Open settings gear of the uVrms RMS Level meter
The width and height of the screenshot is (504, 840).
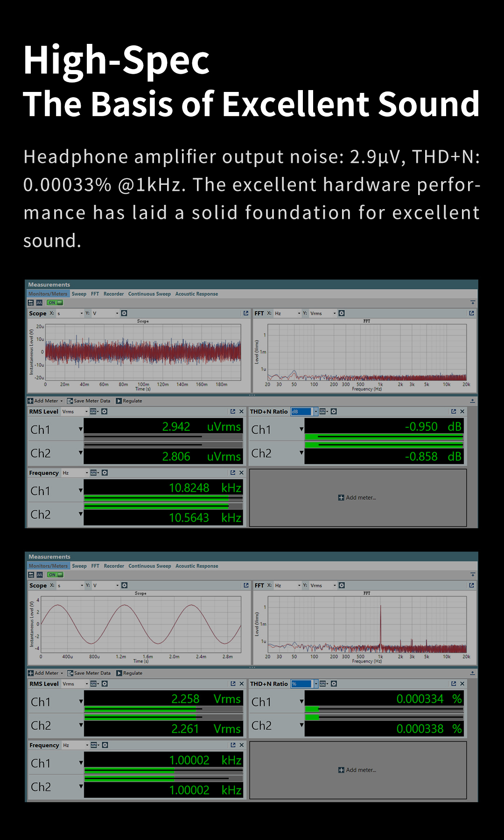(105, 412)
